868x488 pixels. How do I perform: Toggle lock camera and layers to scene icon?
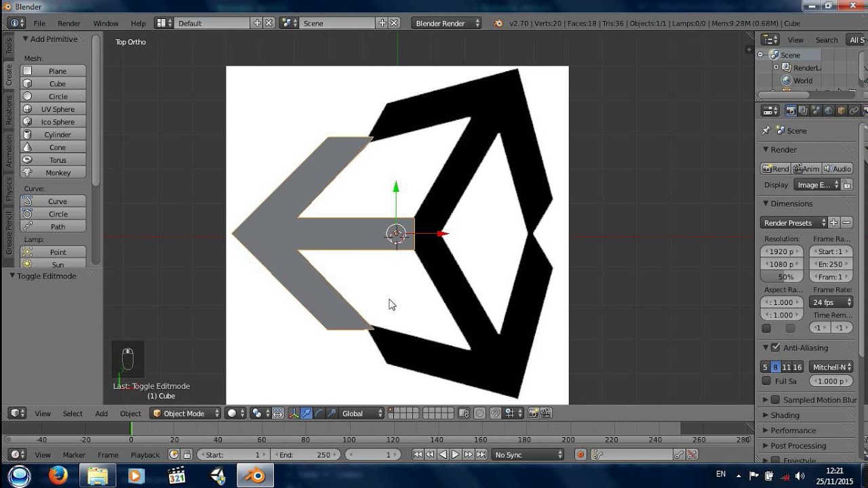(464, 413)
